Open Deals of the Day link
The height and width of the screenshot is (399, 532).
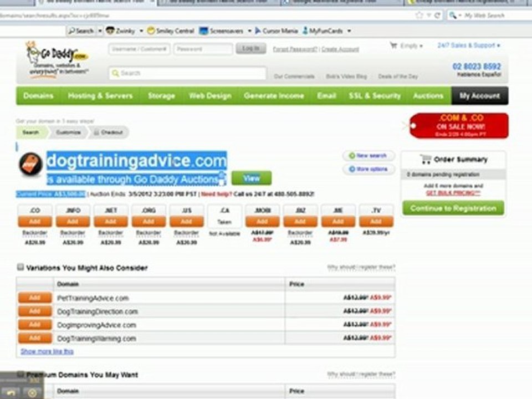coord(398,76)
